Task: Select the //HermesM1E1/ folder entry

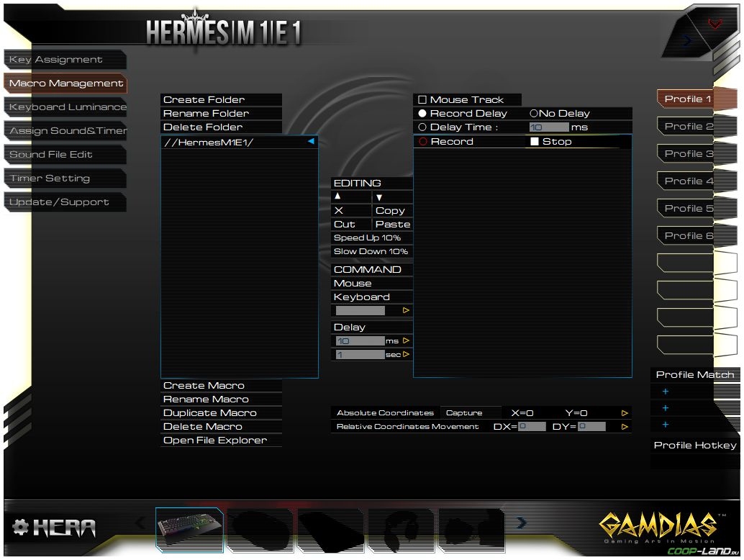Action: [x=240, y=143]
